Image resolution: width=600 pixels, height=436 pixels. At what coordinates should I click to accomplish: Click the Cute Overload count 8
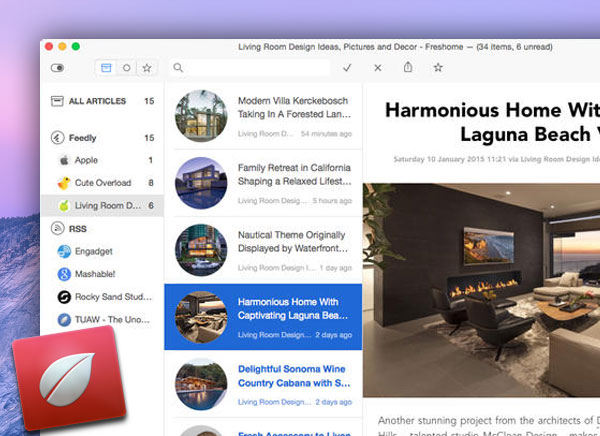pos(151,183)
